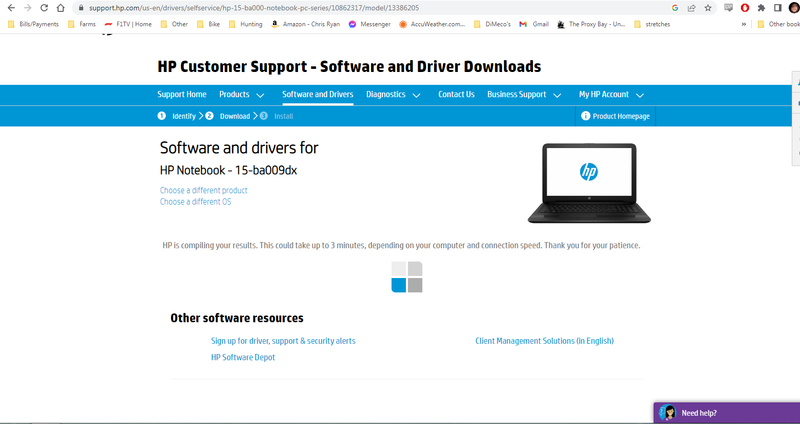Go back with the browser back arrow

(x=11, y=8)
